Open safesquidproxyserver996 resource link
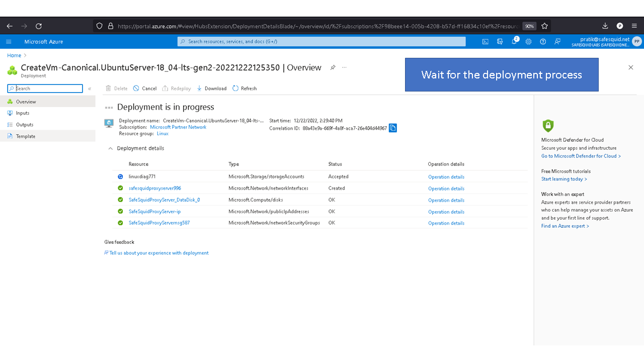The height and width of the screenshot is (362, 644). (155, 188)
